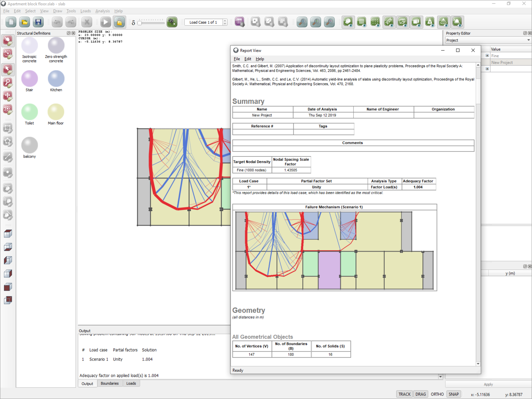The width and height of the screenshot is (532, 399).
Task: Zoom in using the magnifier plus
Action: (316, 22)
